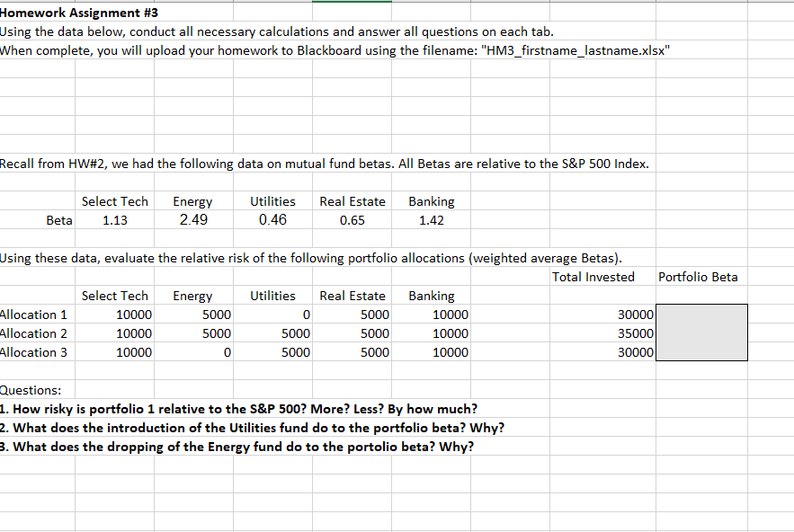The width and height of the screenshot is (794, 532).
Task: Click the Utilities beta value 0.46
Action: point(272,220)
